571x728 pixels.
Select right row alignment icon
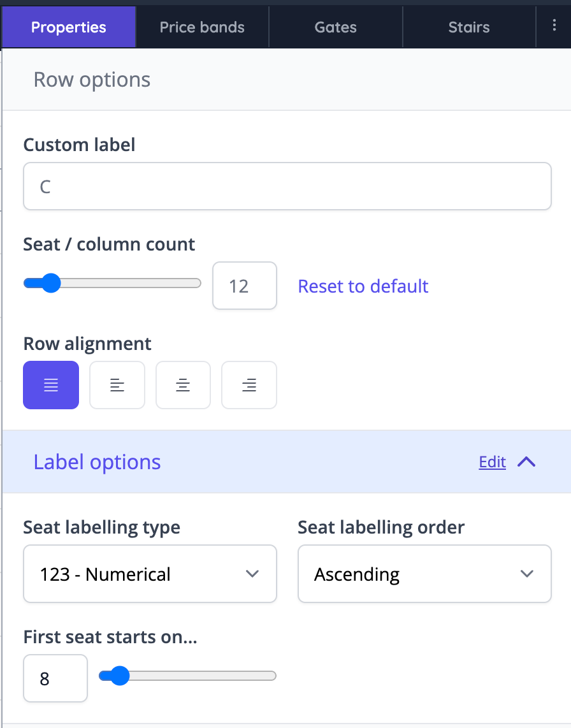point(249,385)
